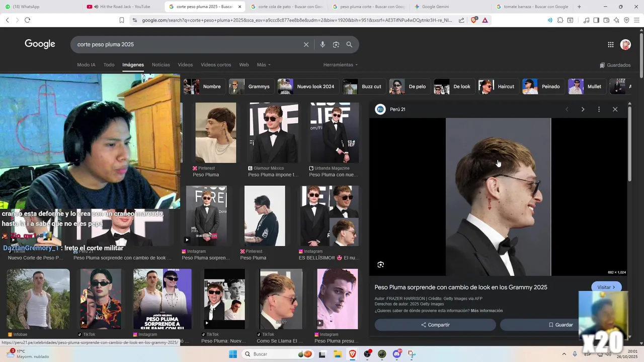
Task: Open the Noticias results tab
Action: (161, 65)
